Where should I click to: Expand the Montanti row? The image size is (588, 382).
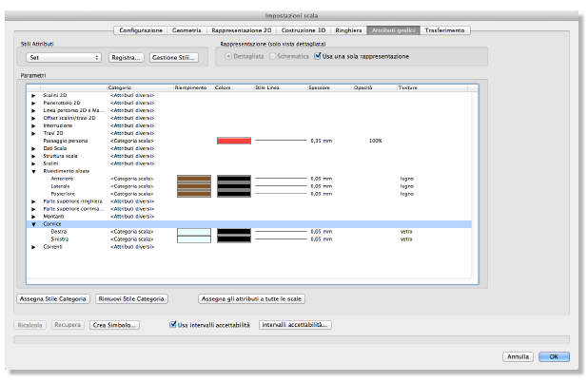[33, 217]
